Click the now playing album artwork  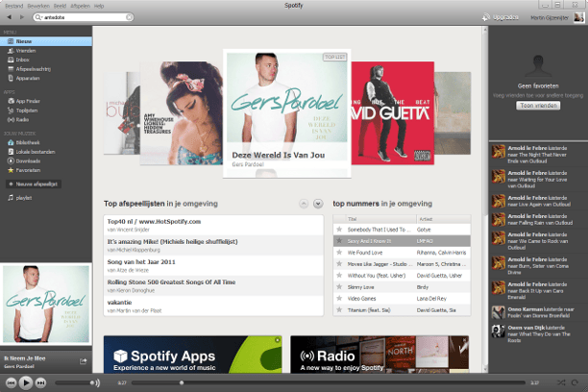[46, 304]
